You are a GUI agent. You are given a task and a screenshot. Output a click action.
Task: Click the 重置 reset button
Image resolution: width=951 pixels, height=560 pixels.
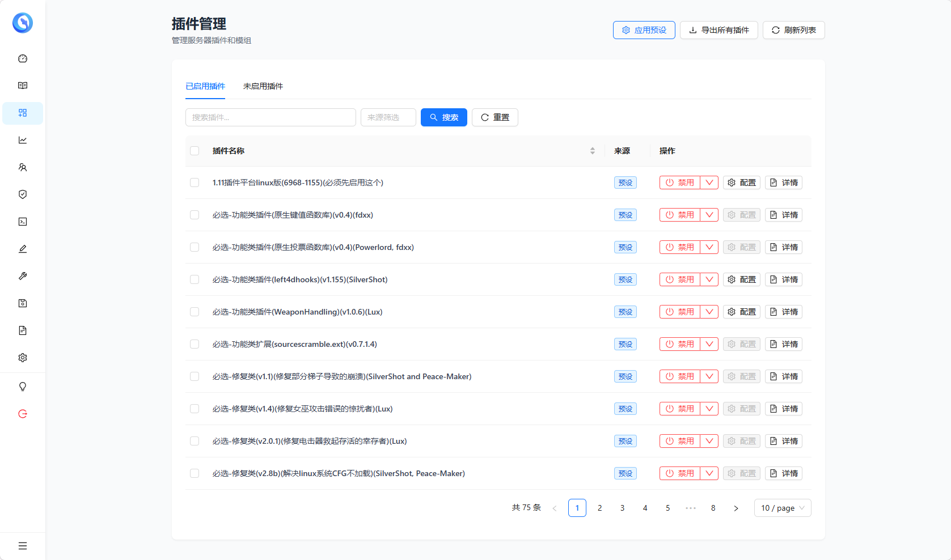495,117
